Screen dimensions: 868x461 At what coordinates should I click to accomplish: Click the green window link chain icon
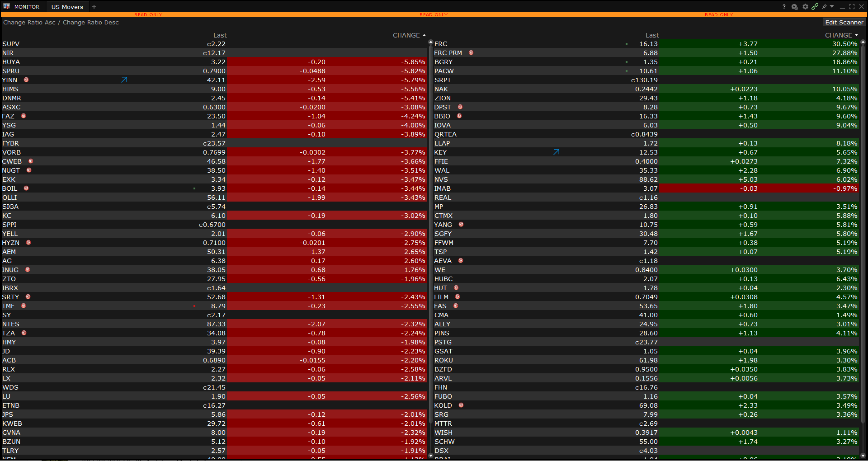pos(815,7)
